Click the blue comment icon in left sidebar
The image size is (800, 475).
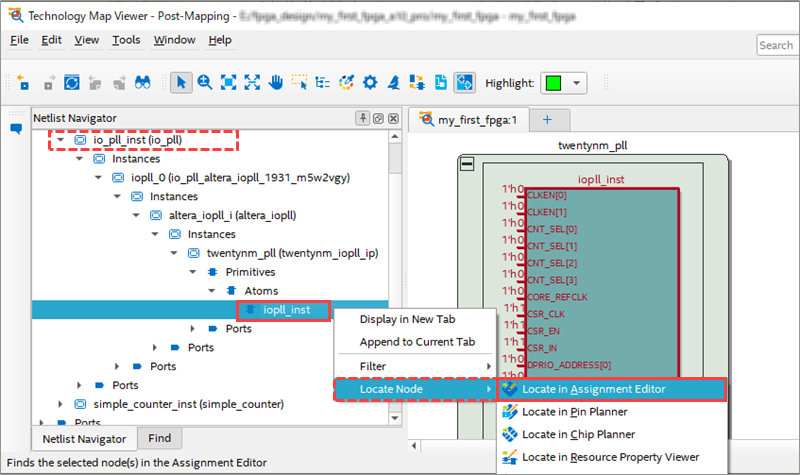click(x=16, y=129)
